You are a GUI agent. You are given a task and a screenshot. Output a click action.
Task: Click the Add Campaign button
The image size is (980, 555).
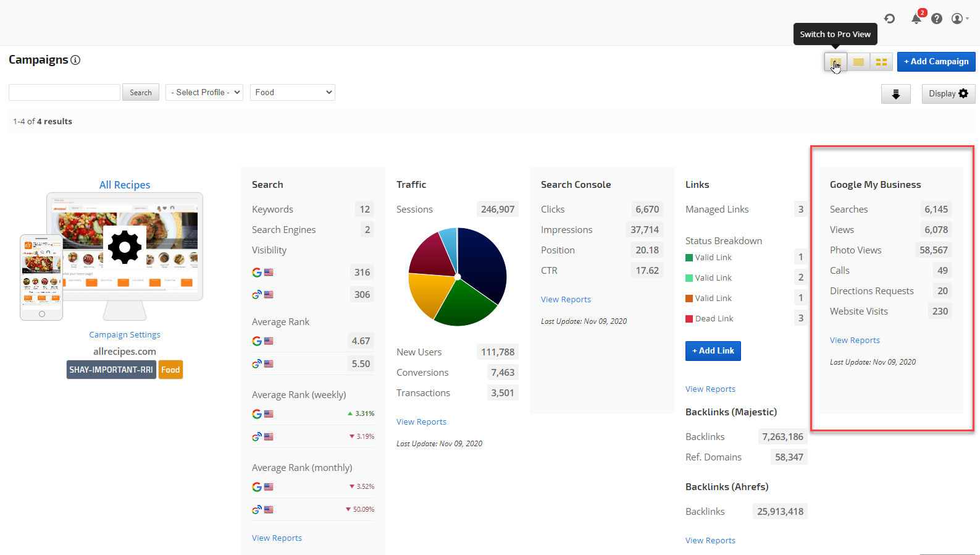(936, 62)
